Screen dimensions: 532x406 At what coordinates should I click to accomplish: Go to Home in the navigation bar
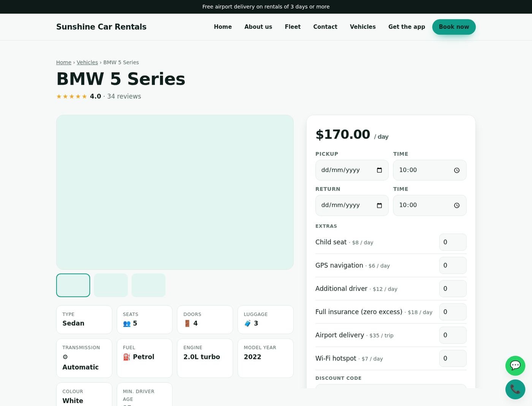pos(223,27)
